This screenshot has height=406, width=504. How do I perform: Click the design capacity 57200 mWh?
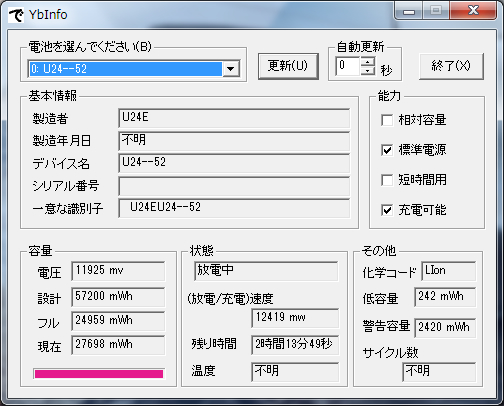[118, 297]
